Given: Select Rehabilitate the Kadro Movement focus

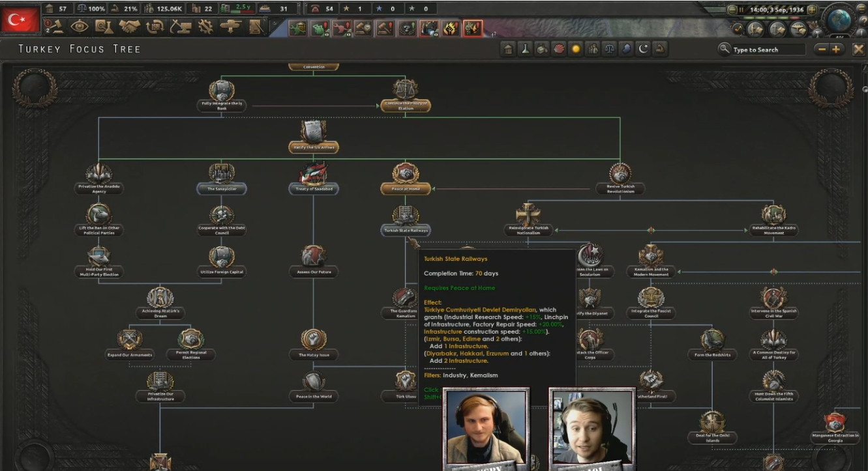Looking at the screenshot, I should tap(774, 220).
